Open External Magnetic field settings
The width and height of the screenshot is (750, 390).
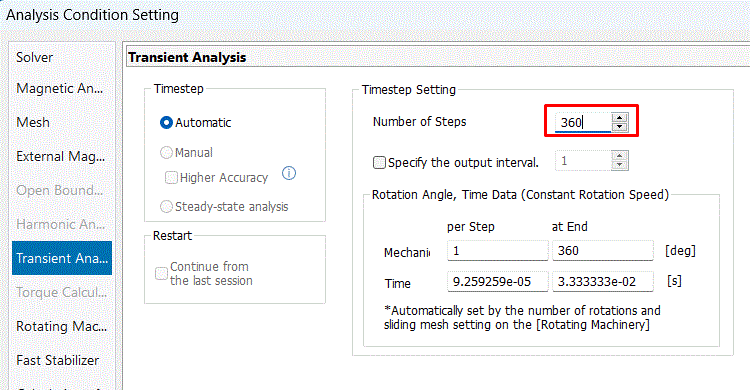(62, 156)
